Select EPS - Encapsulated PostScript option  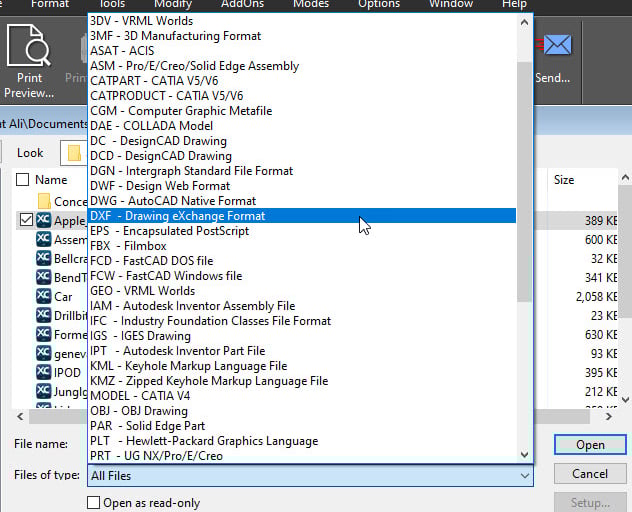[x=302, y=231]
